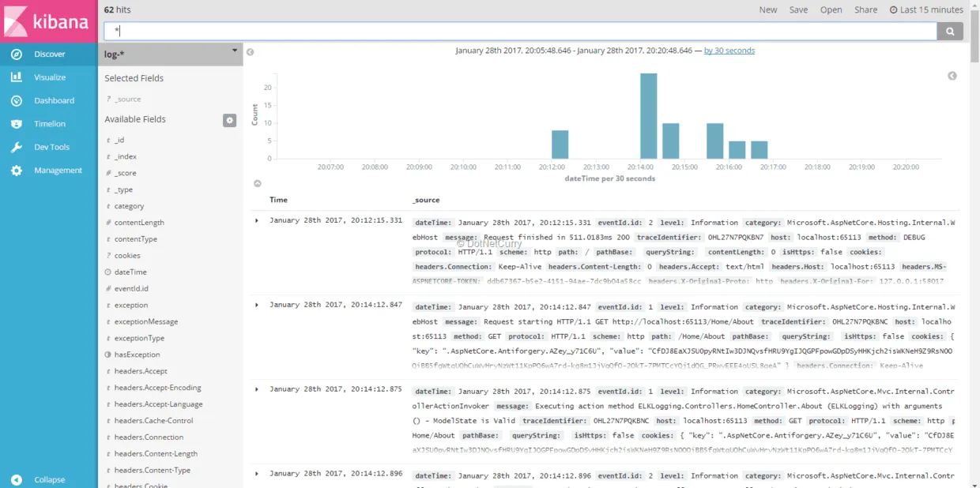Open the Management gear icon
980x488 pixels.
click(x=16, y=170)
